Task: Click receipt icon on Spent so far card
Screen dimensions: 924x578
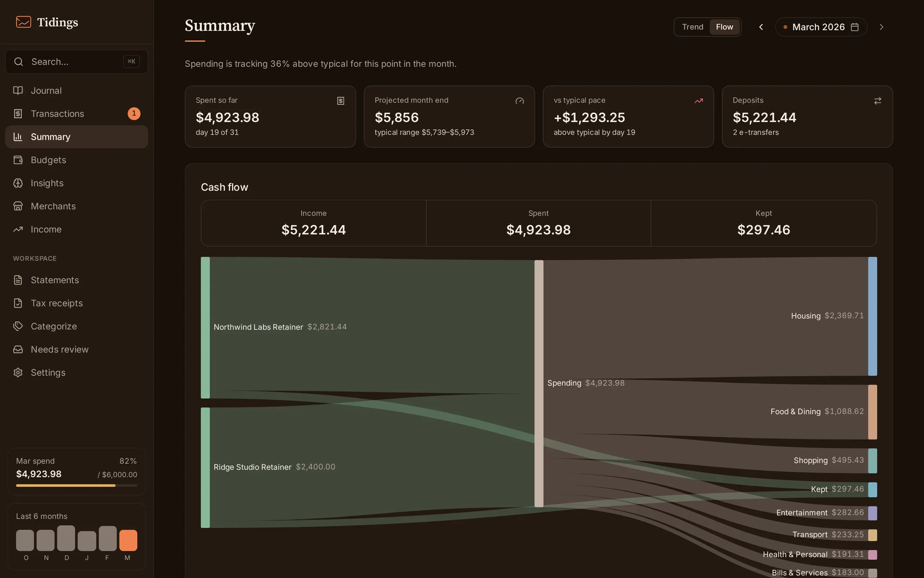Action: pyautogui.click(x=341, y=101)
